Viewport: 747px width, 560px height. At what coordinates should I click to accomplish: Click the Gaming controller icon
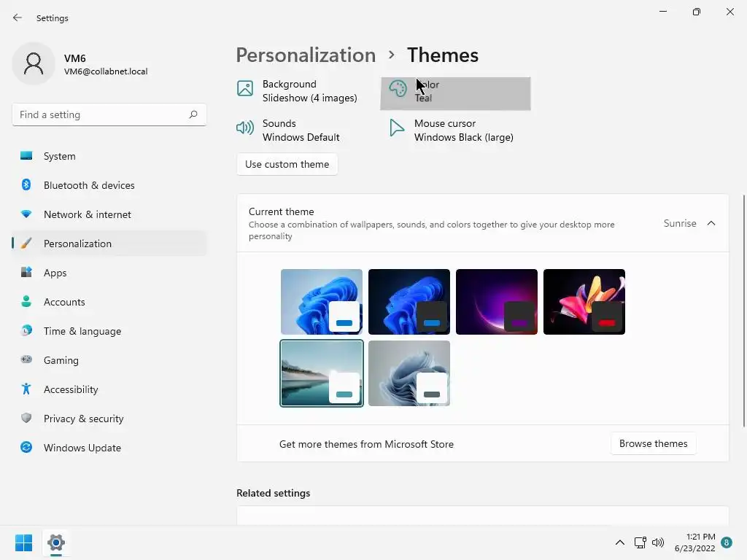point(26,360)
